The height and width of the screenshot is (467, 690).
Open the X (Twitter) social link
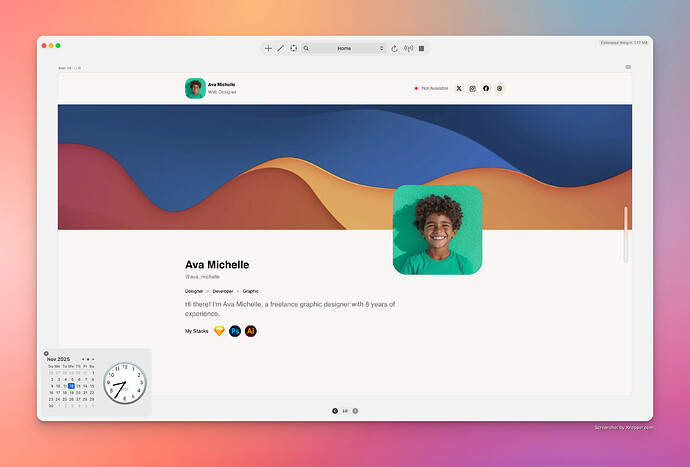tap(460, 88)
